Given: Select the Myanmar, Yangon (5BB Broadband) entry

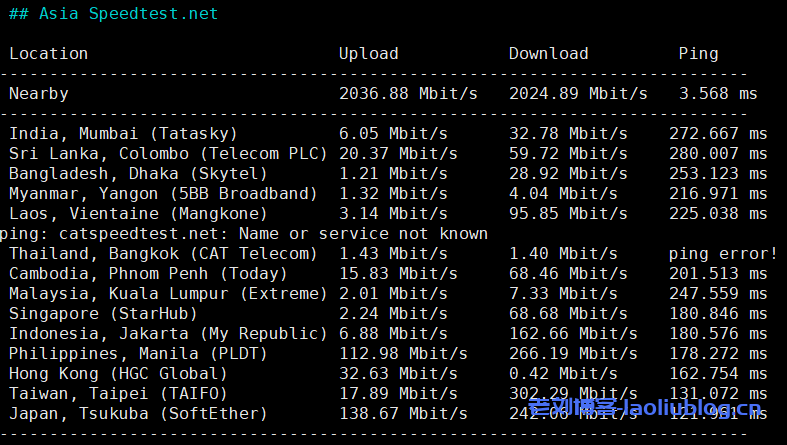Looking at the screenshot, I should click(x=163, y=194).
